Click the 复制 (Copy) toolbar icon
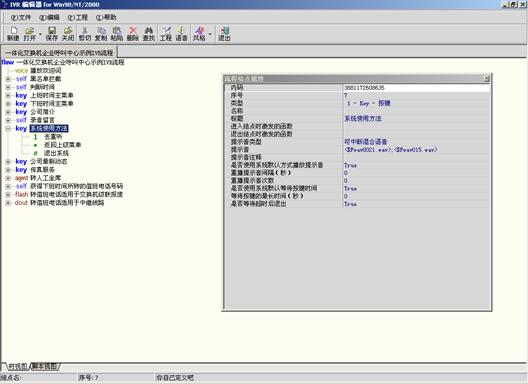The width and height of the screenshot is (528, 384). coord(101,34)
